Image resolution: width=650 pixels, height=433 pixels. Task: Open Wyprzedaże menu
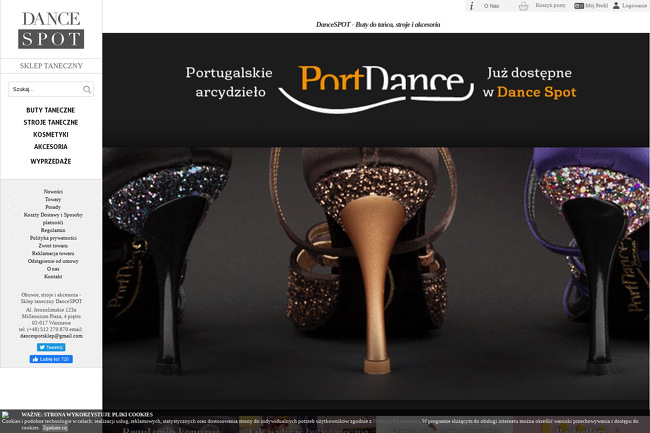pyautogui.click(x=51, y=161)
